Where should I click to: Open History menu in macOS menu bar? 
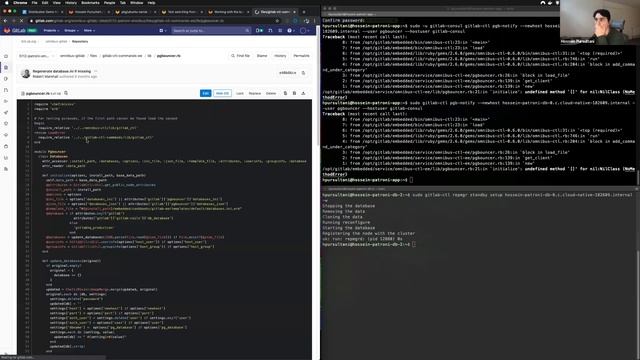[x=71, y=3]
